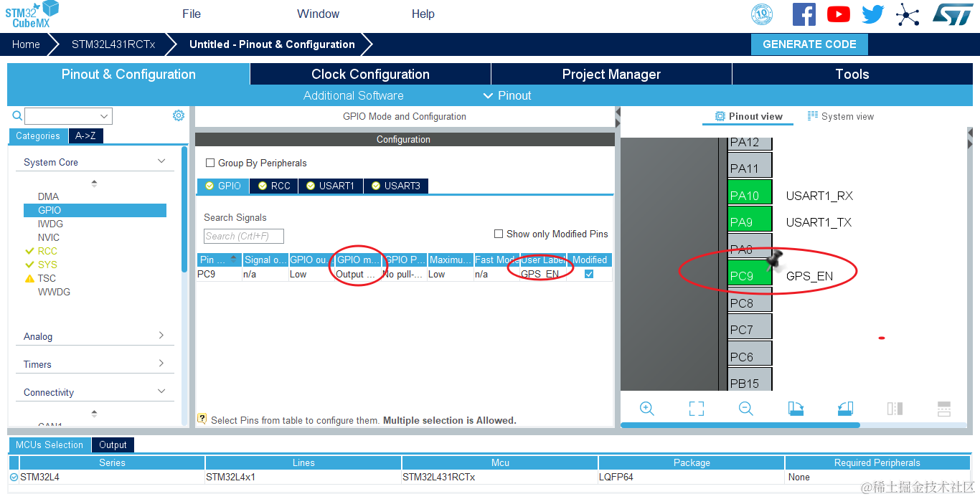The image size is (980, 499).
Task: Toggle vertical split view icon
Action: click(895, 409)
